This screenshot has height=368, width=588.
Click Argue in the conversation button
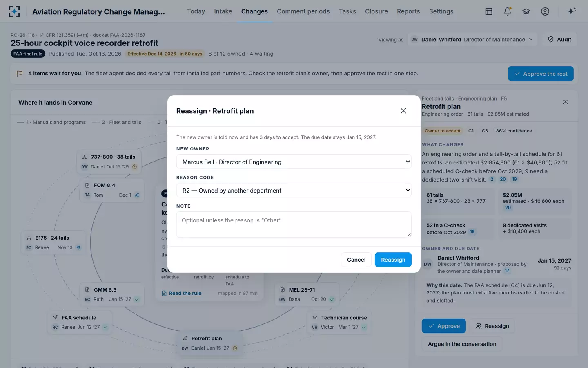pos(462,344)
